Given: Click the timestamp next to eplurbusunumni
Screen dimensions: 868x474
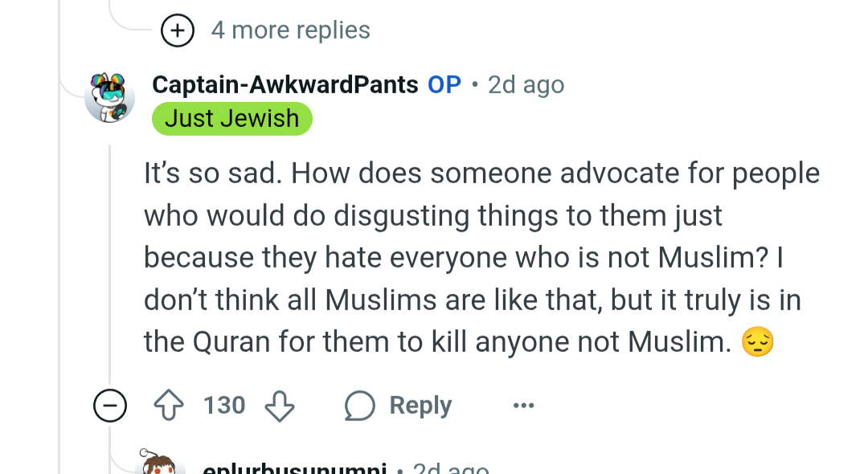Looking at the screenshot, I should point(451,468).
